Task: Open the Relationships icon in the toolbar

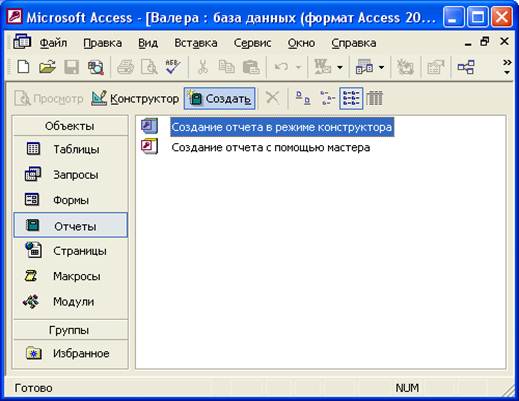Action: coord(466,67)
